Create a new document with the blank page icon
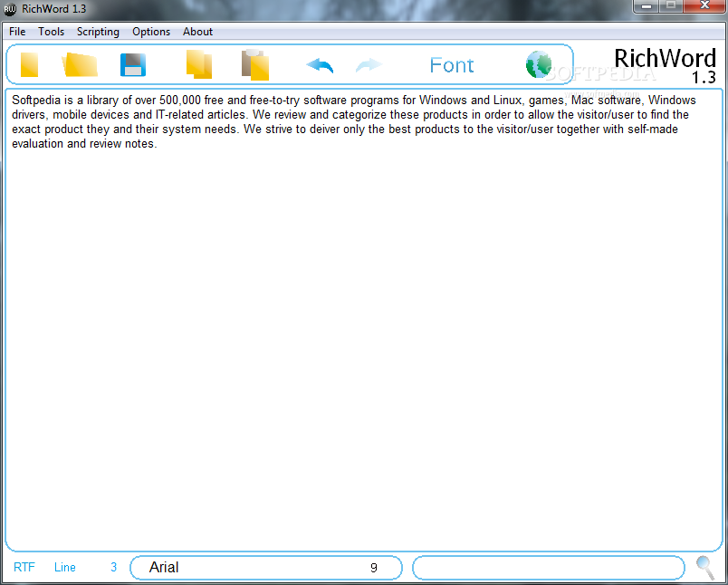 29,64
